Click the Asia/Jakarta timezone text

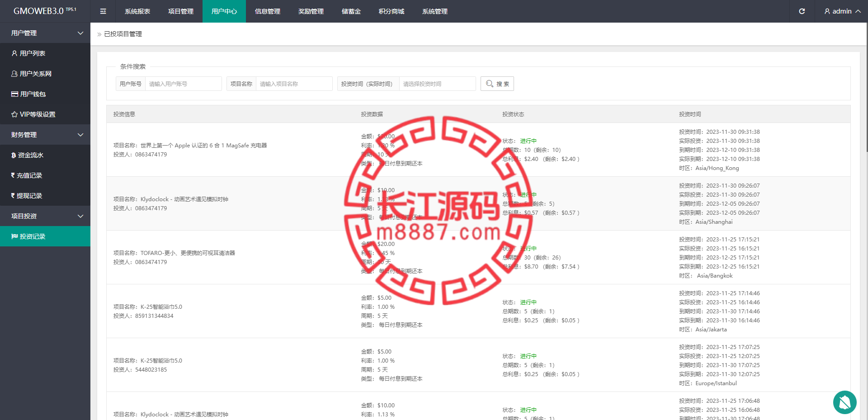[x=711, y=329]
